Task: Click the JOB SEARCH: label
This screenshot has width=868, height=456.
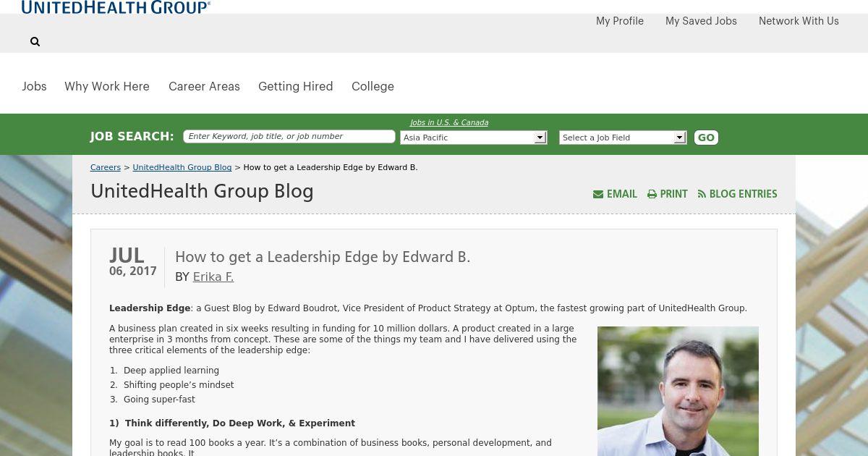Action: click(132, 137)
